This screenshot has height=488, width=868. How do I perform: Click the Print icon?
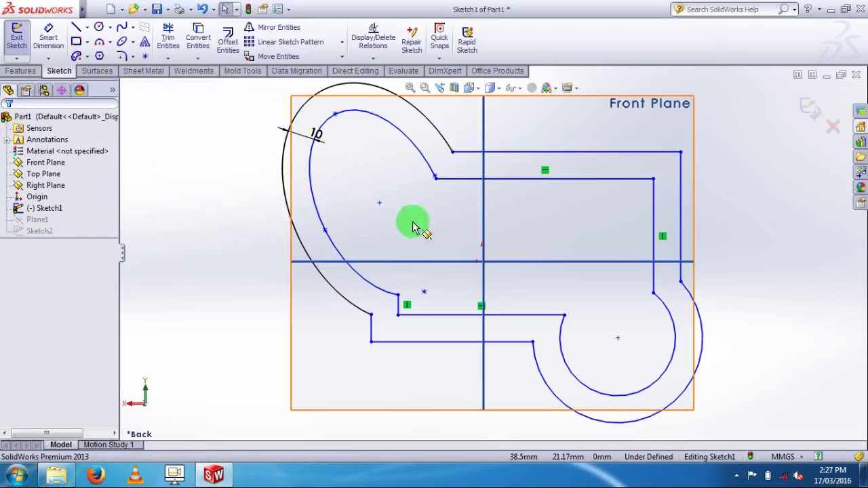[179, 9]
